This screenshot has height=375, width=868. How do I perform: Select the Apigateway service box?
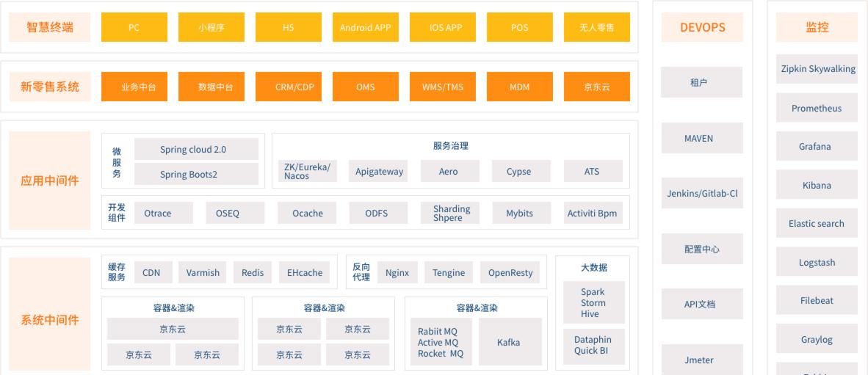click(x=379, y=172)
